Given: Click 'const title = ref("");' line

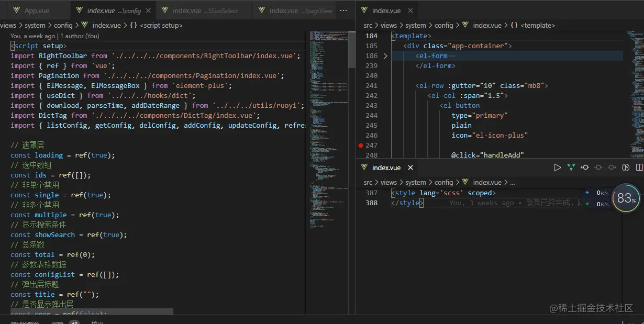Looking at the screenshot, I should coord(54,294).
